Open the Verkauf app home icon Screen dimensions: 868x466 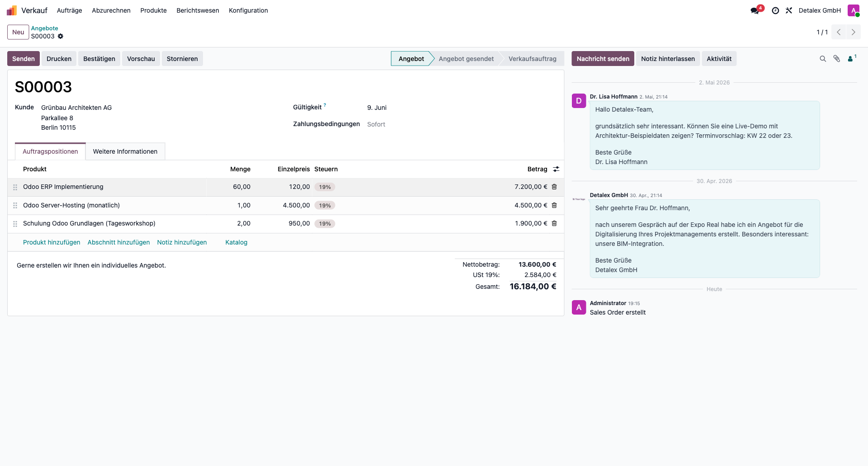click(12, 10)
